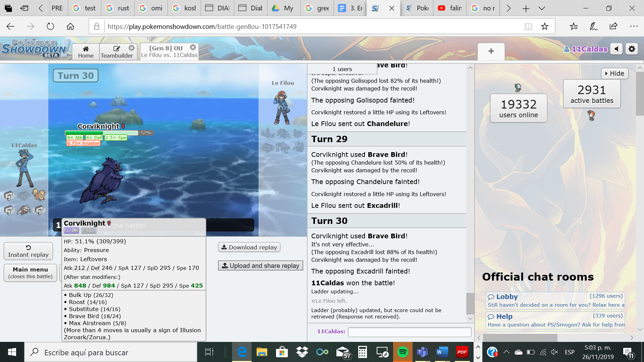The image size is (644, 362).
Task: Open Dropbox from taskbar
Action: [x=302, y=352]
